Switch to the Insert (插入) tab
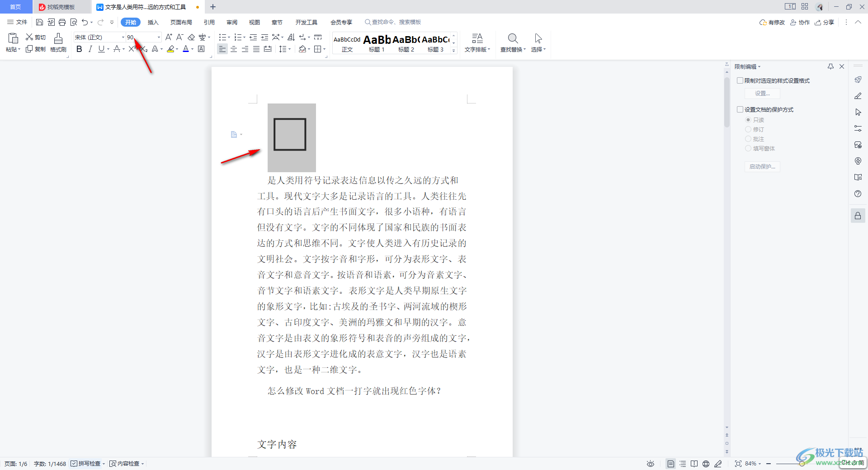Viewport: 868px width, 470px height. (x=153, y=22)
